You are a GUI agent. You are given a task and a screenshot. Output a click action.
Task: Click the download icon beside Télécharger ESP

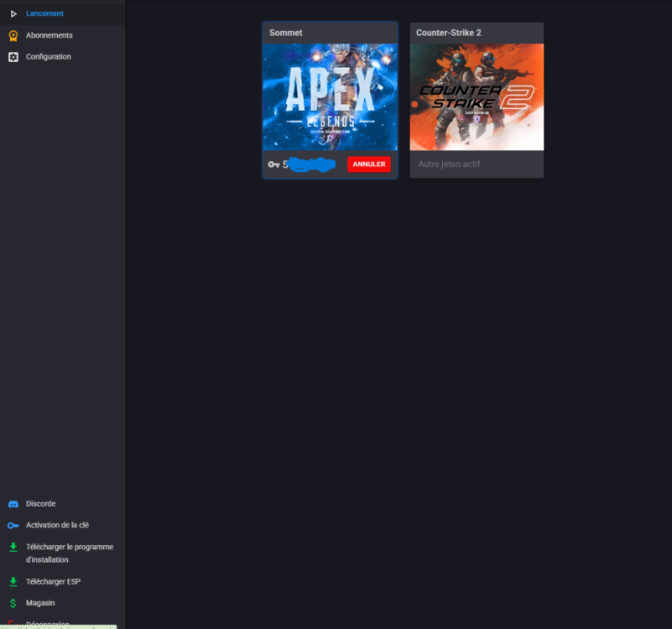(x=13, y=581)
